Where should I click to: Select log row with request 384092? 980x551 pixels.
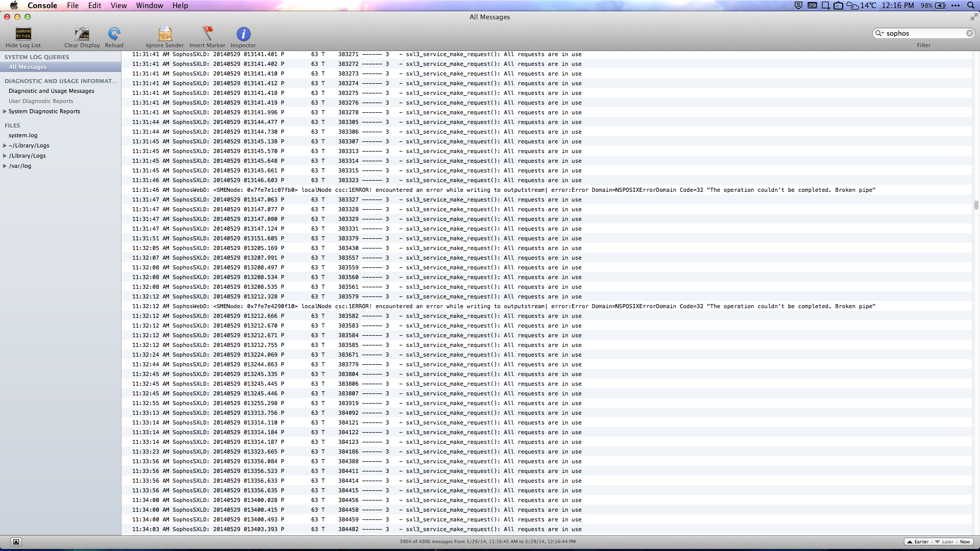pos(547,413)
